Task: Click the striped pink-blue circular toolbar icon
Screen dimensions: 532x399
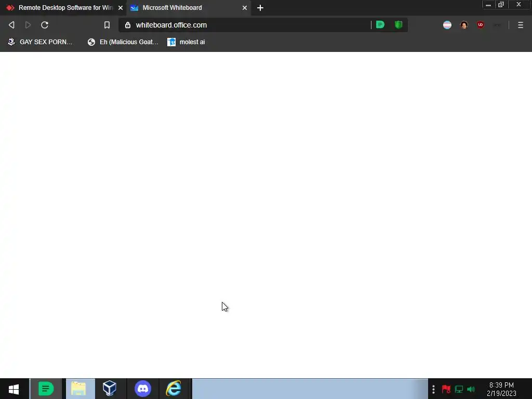Action: tap(447, 25)
